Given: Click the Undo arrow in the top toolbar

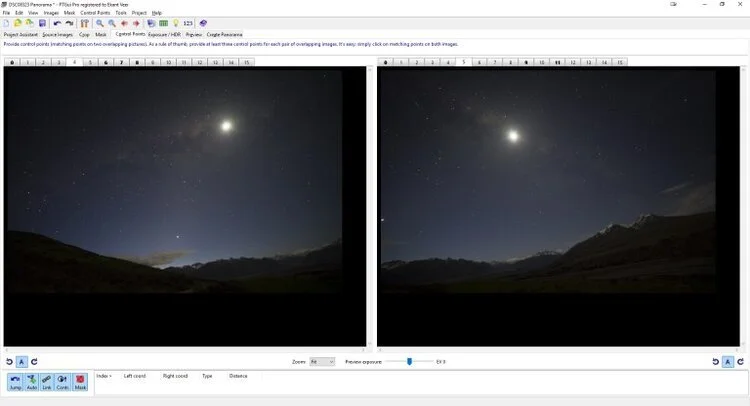Looking at the screenshot, I should coord(57,23).
